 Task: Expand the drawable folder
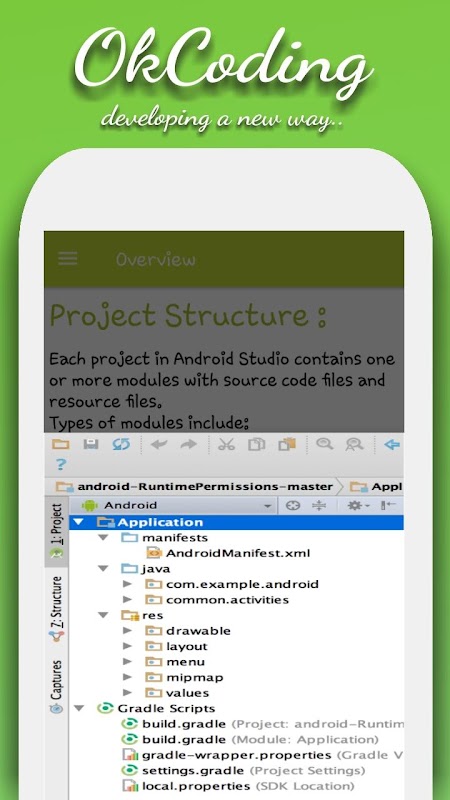pyautogui.click(x=128, y=631)
